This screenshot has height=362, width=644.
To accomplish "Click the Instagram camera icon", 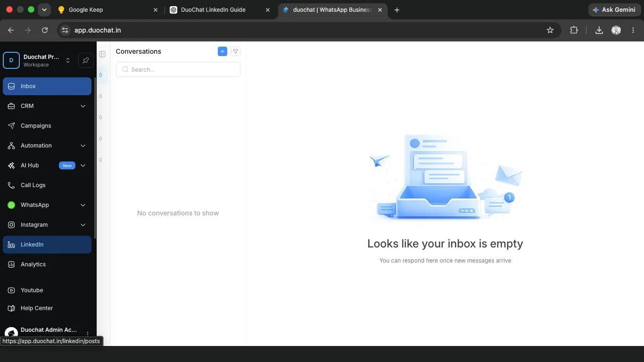I will pyautogui.click(x=11, y=225).
